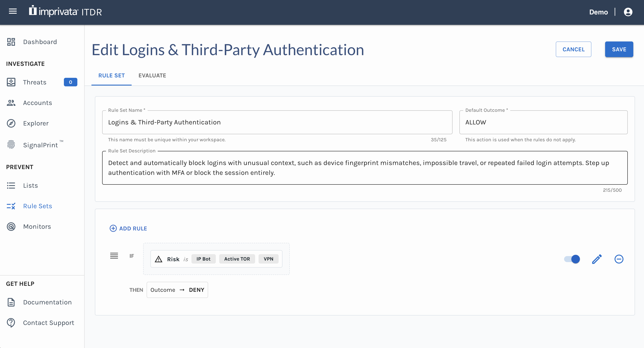Open Dashboard from the sidebar

[x=40, y=42]
